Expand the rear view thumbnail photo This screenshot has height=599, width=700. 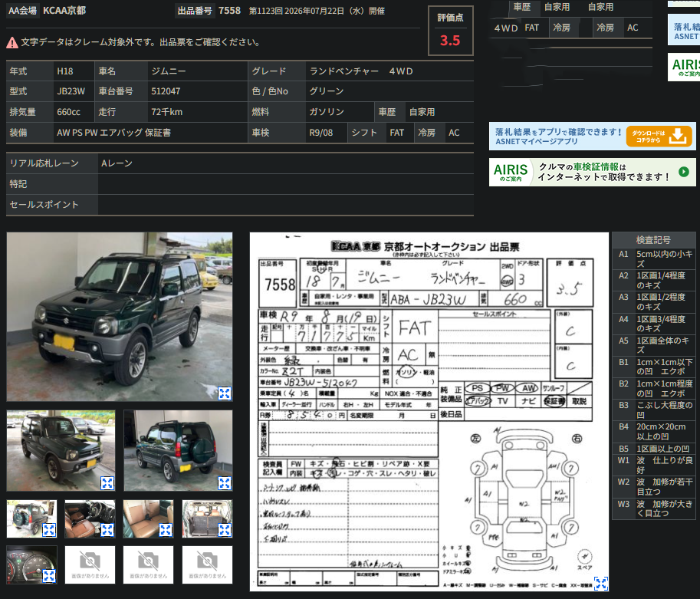click(x=225, y=483)
